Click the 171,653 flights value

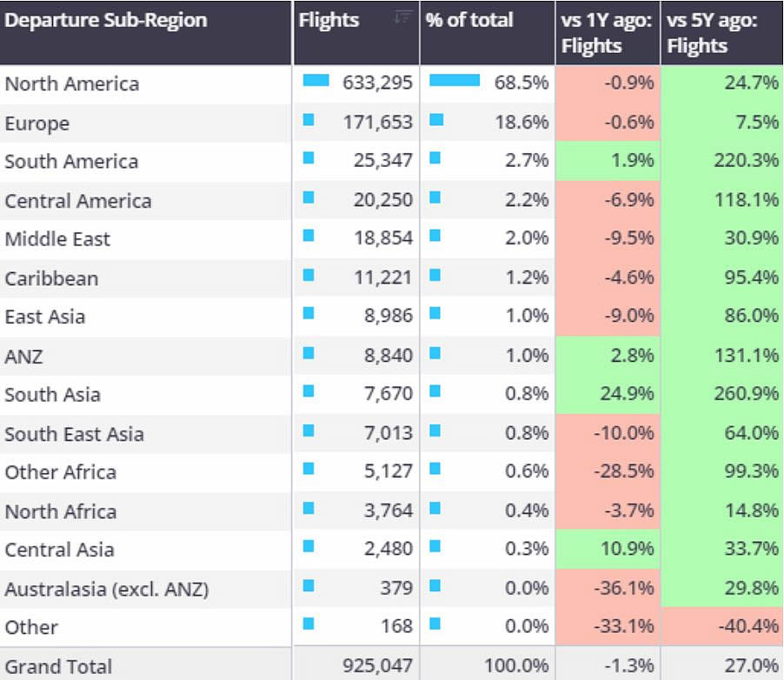click(377, 122)
